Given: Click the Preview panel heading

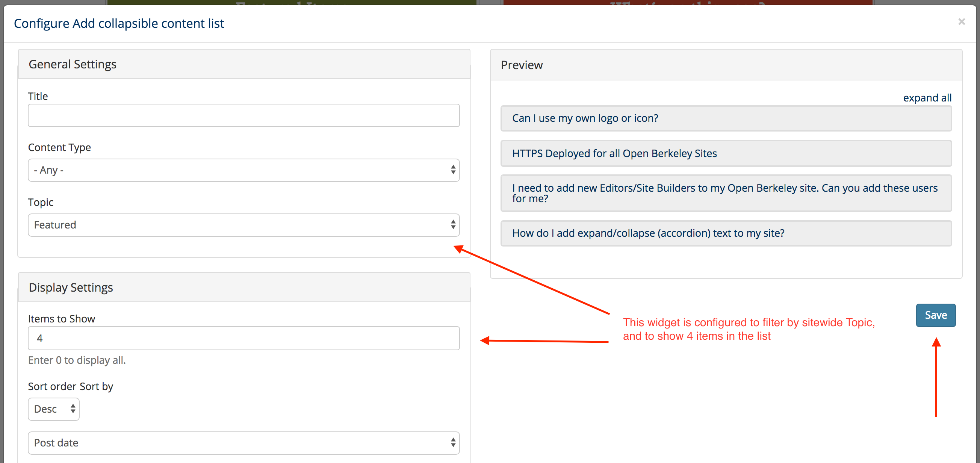Looking at the screenshot, I should [x=522, y=65].
